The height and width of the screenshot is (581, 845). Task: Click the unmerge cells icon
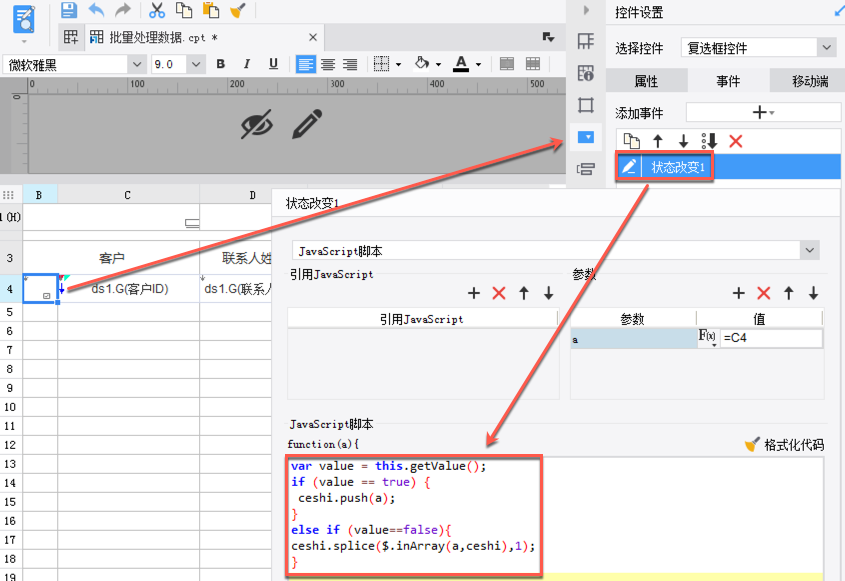tap(533, 64)
